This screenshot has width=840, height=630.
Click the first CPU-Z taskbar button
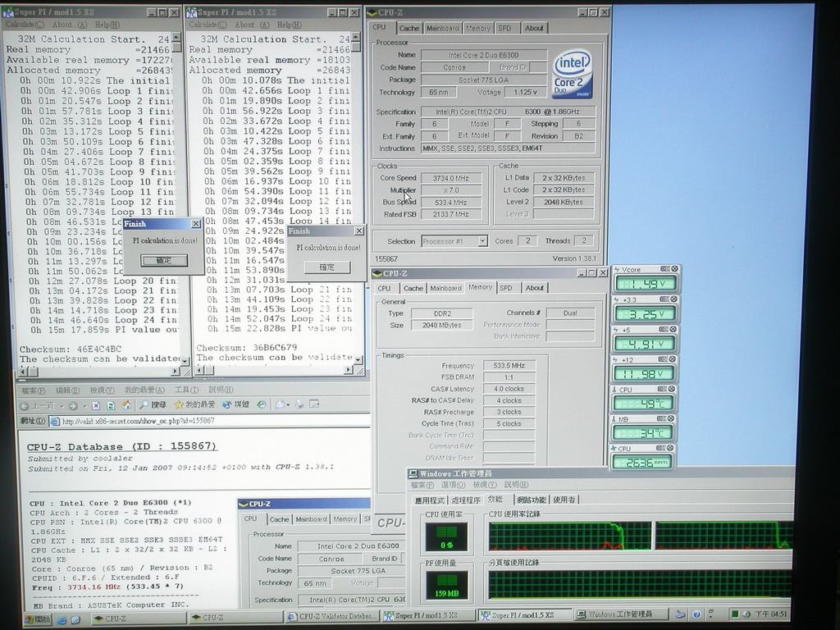(x=139, y=619)
